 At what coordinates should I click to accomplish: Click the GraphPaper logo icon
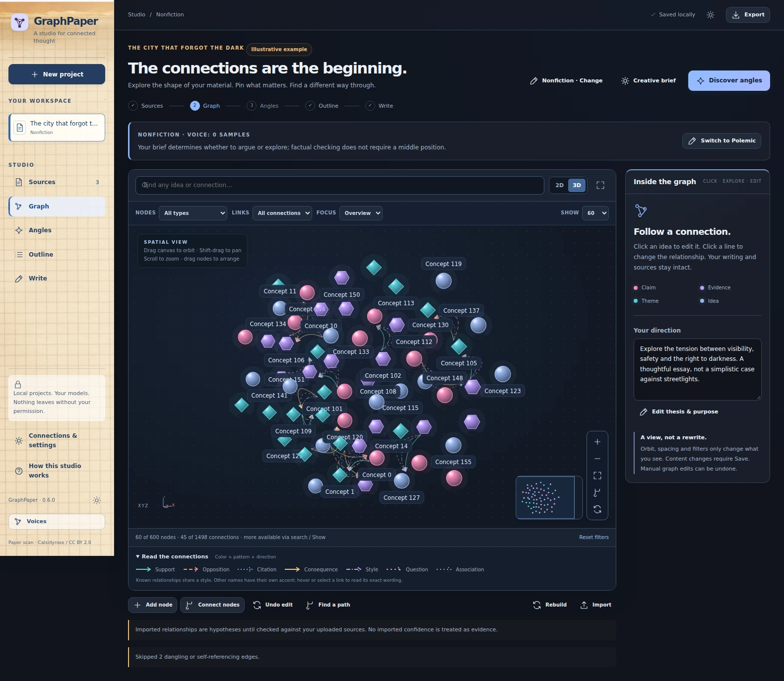click(x=19, y=22)
